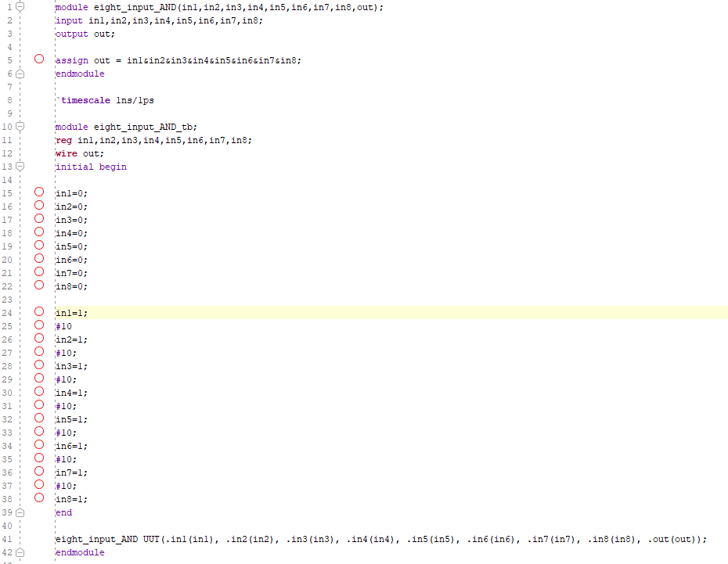Image resolution: width=728 pixels, height=564 pixels.
Task: Toggle breakpoint circle on line 37 delay
Action: [x=39, y=484]
